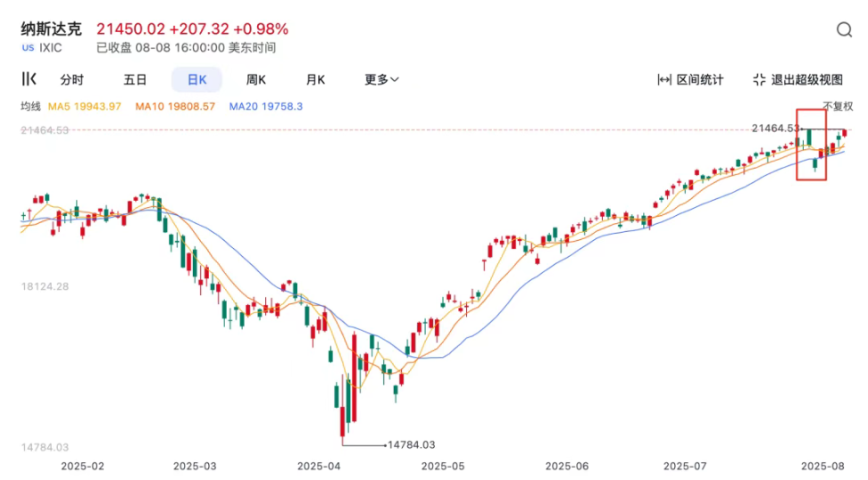
Task: Click the red highlighted box on chart
Action: click(x=811, y=145)
